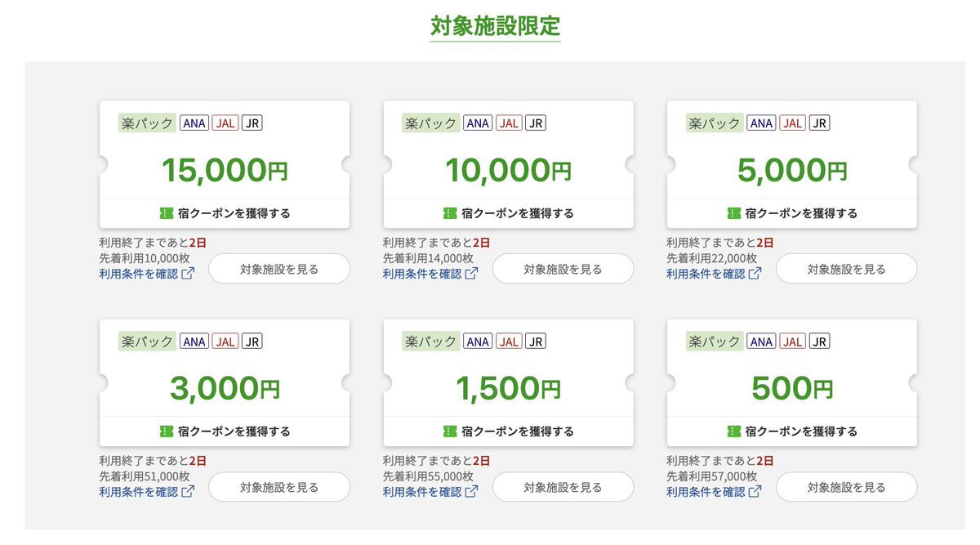Open 対象施設を見る for 500円 coupon
This screenshot has width=980, height=545.
pos(847,487)
